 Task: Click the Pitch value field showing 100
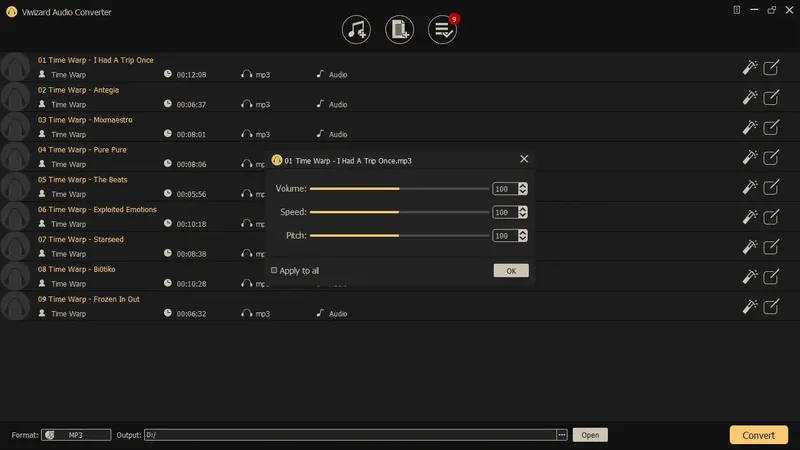pos(505,236)
